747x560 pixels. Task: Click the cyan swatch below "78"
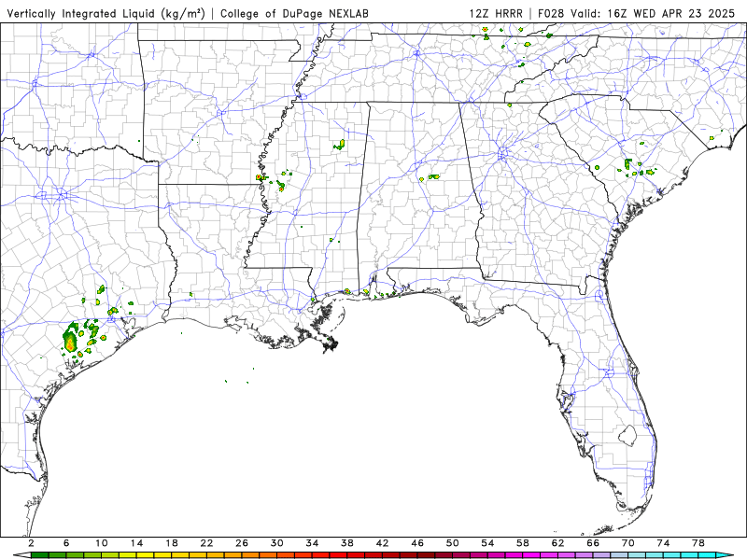coord(707,555)
